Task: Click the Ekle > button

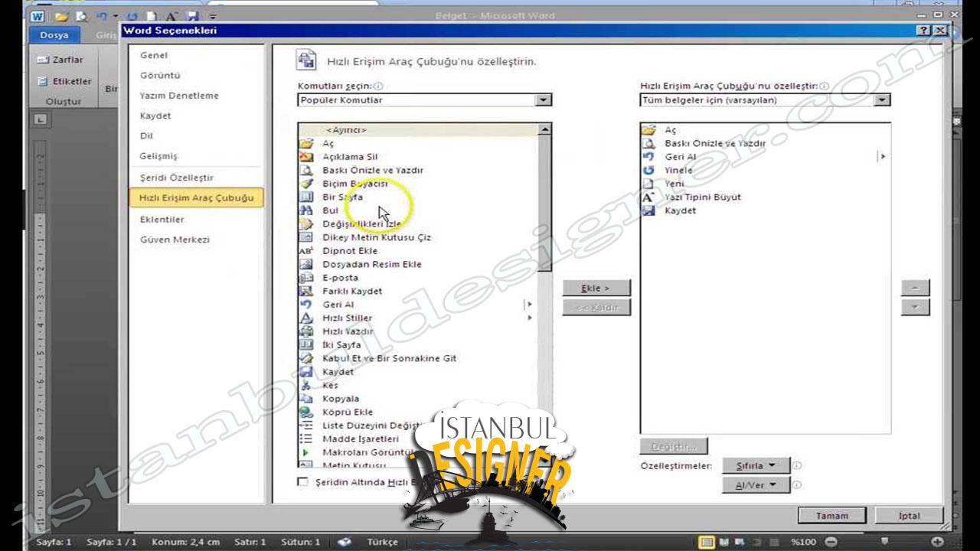Action: (x=596, y=289)
